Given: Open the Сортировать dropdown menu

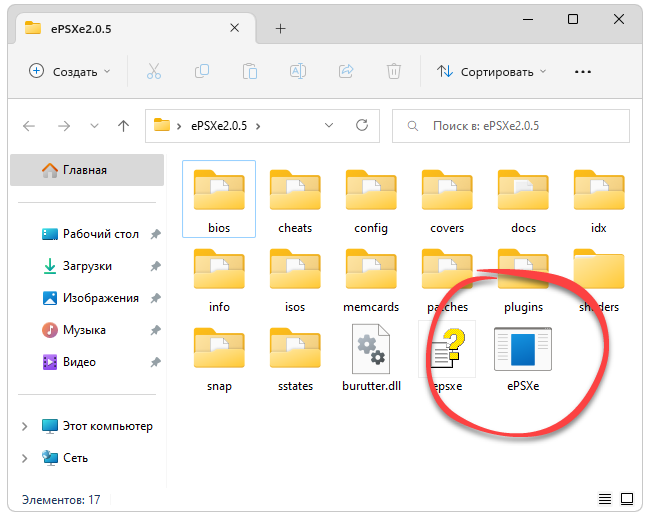Looking at the screenshot, I should (492, 72).
